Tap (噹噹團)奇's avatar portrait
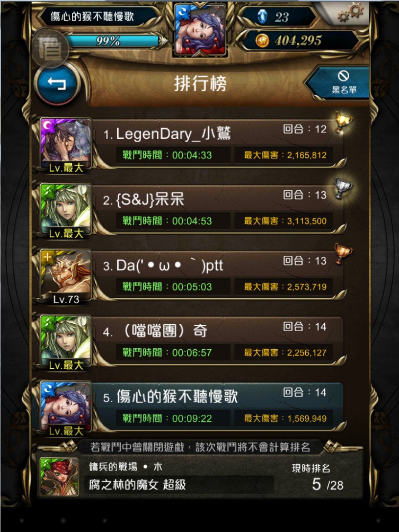Image resolution: width=399 pixels, height=532 pixels. pos(66,342)
